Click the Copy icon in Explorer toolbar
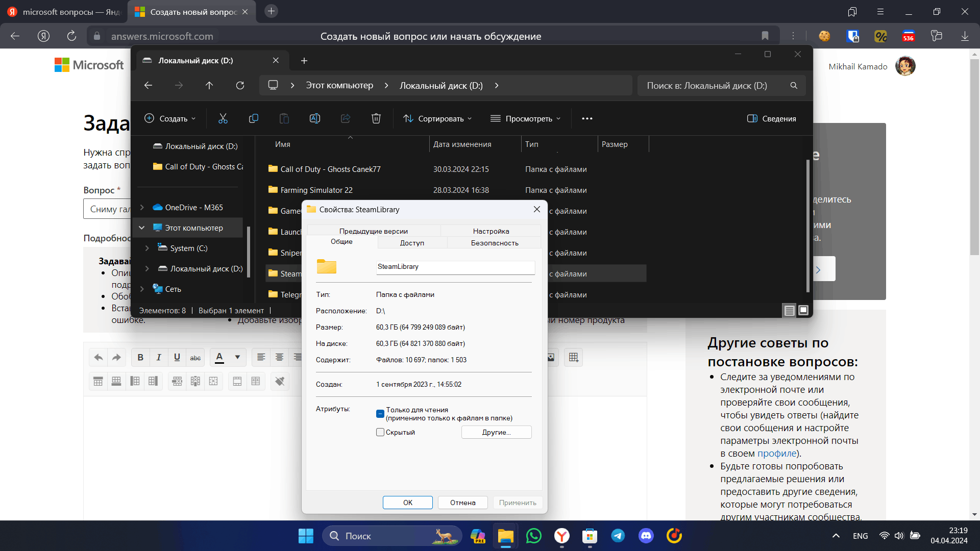The image size is (980, 551). click(x=254, y=118)
